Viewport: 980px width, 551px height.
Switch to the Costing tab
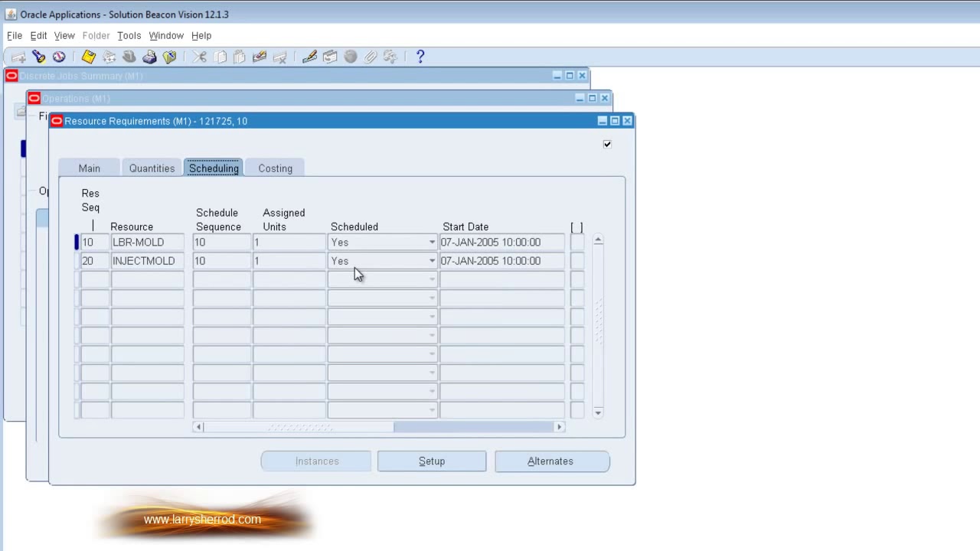[x=275, y=168]
